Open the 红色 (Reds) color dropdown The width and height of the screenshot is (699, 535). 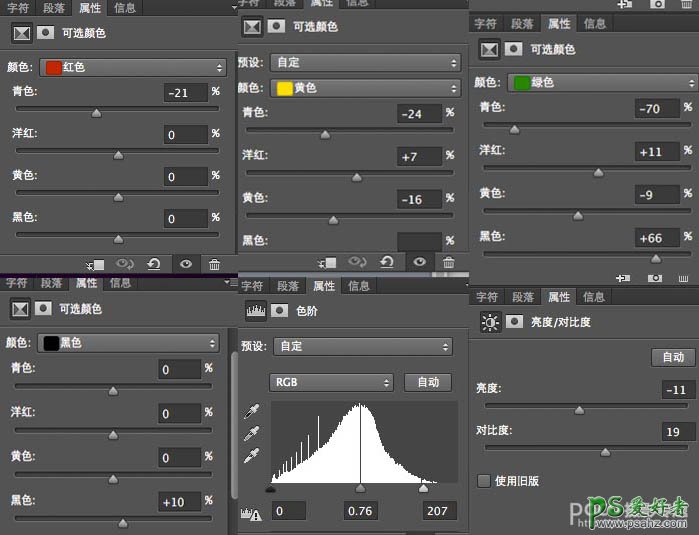coord(132,67)
